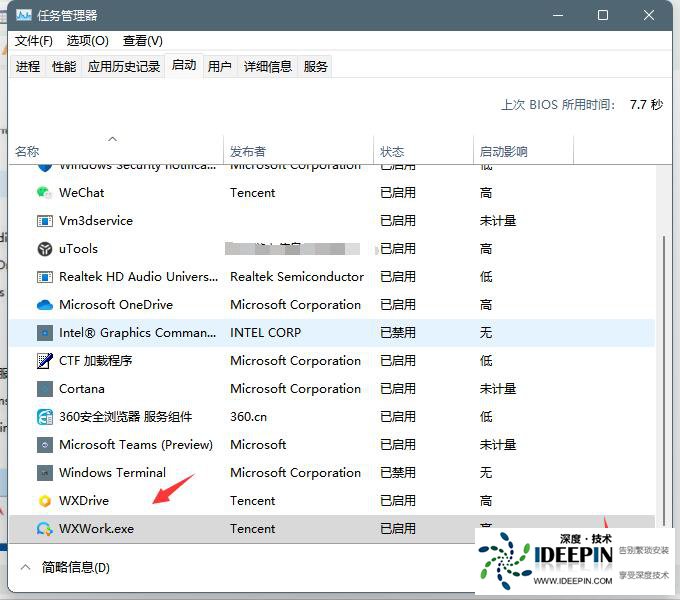Switch to the 服务 tab
Viewport: 680px width, 600px height.
[x=315, y=66]
